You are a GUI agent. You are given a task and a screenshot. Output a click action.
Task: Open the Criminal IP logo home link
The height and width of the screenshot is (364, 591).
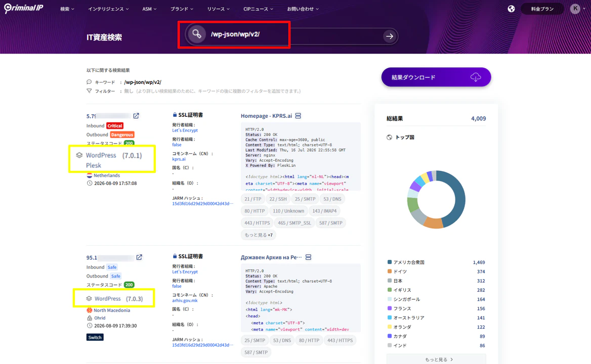click(x=24, y=8)
